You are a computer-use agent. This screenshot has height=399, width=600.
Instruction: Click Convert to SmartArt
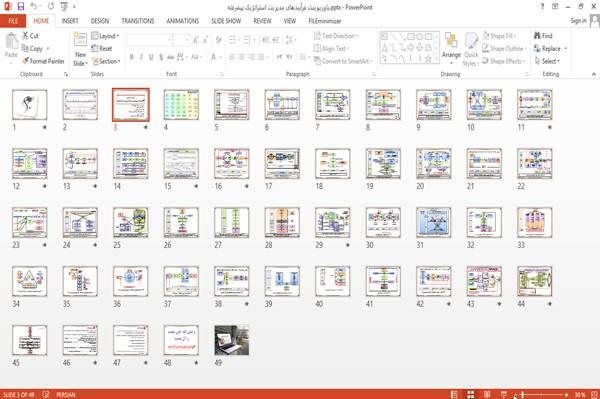coord(343,61)
